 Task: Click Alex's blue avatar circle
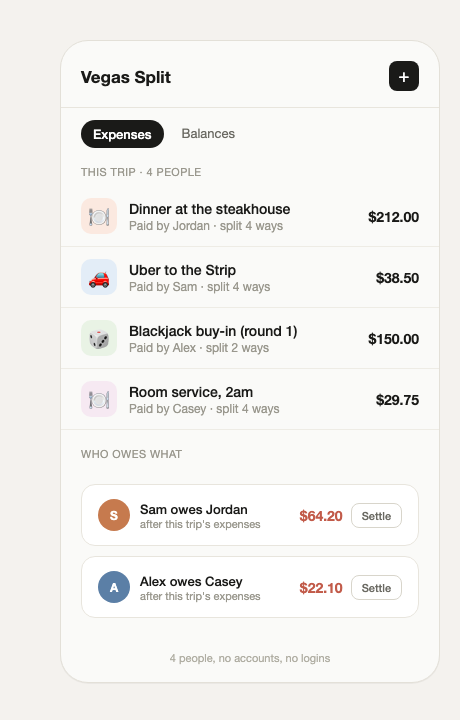114,587
